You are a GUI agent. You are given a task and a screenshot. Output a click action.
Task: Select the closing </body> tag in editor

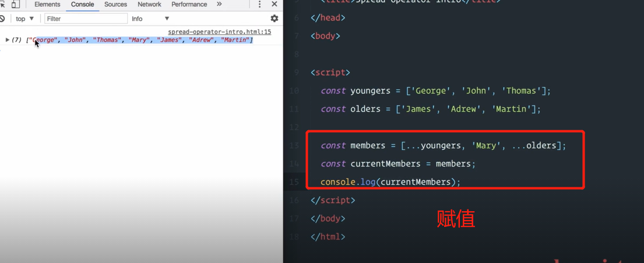pyautogui.click(x=328, y=218)
